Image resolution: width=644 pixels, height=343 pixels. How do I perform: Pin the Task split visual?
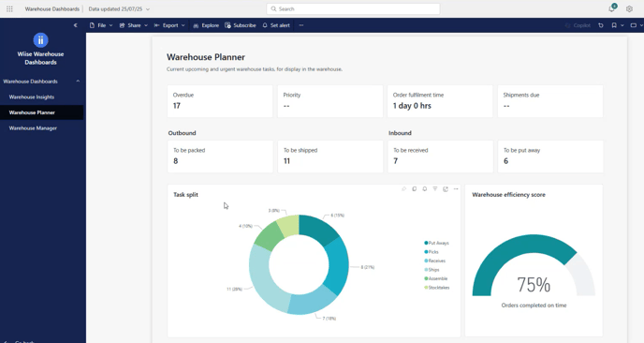(403, 188)
